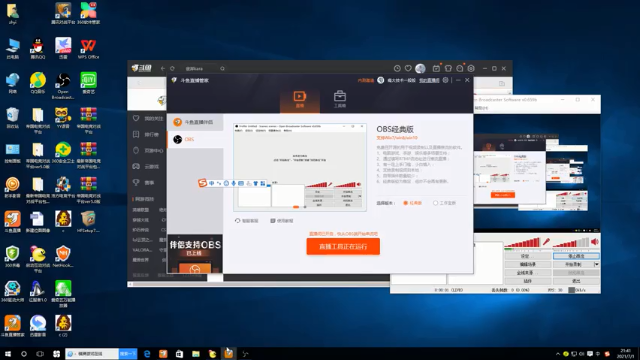640x360 pixels.
Task: Open Douyu client settings gear icon
Action: pos(471,69)
